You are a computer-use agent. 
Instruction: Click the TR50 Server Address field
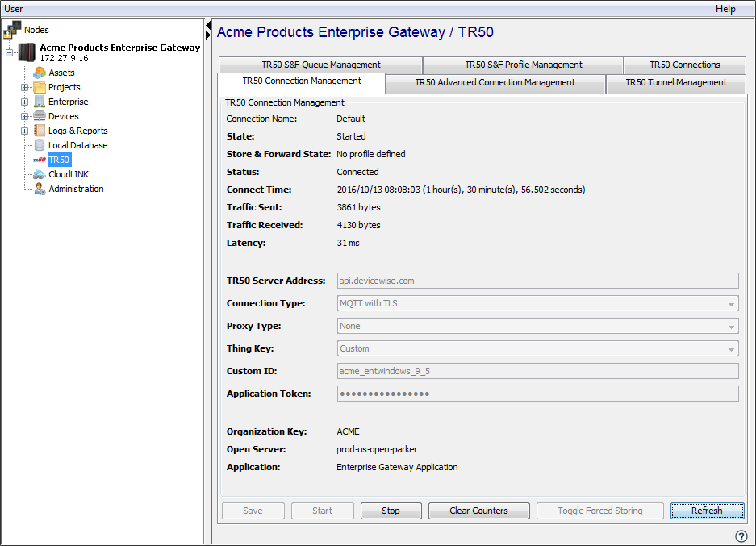[x=537, y=281]
